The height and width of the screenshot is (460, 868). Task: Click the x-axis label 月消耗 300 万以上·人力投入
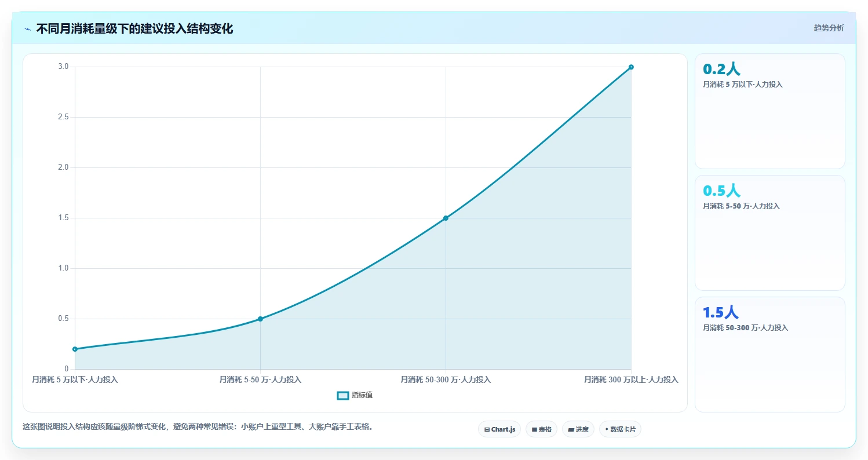pos(631,379)
